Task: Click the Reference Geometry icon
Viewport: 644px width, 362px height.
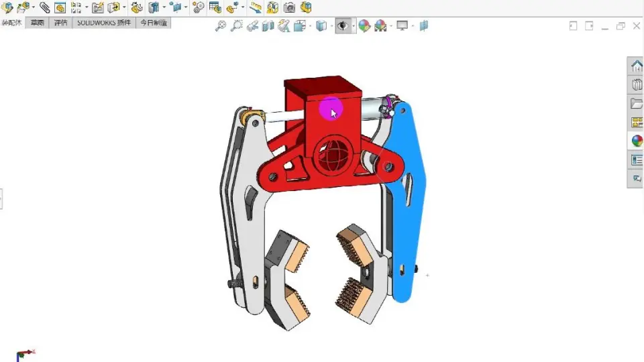Action: pyautogui.click(x=175, y=7)
